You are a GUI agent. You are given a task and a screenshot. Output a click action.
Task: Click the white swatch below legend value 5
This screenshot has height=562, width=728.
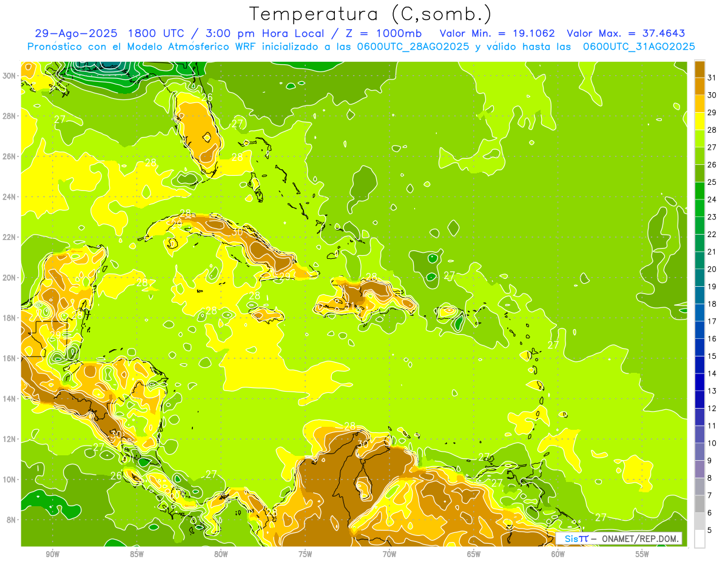pyautogui.click(x=699, y=539)
